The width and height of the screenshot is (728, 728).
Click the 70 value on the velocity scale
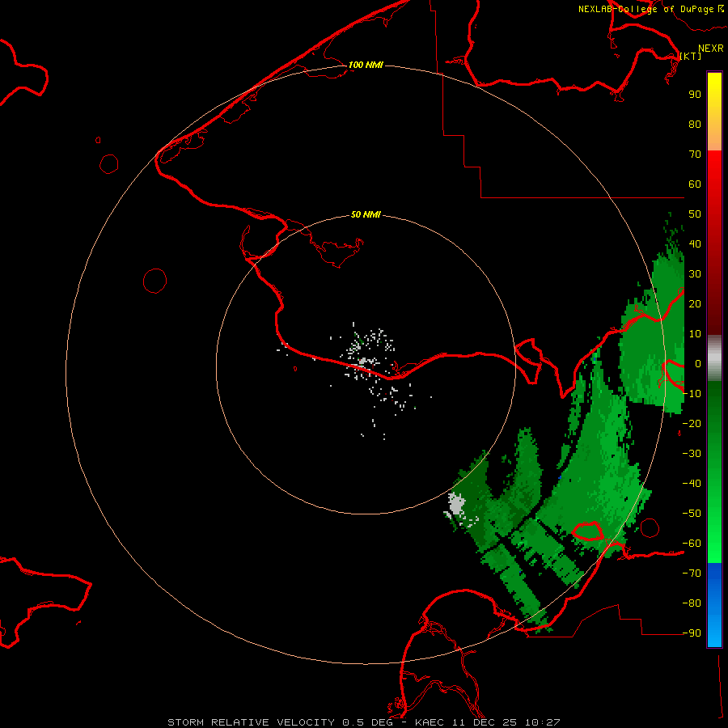pyautogui.click(x=695, y=154)
